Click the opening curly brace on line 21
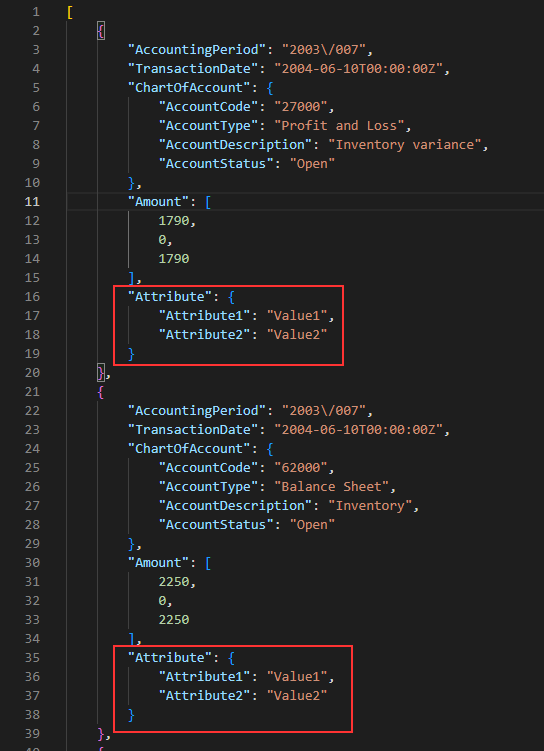Viewport: 544px width, 751px height. point(101,392)
